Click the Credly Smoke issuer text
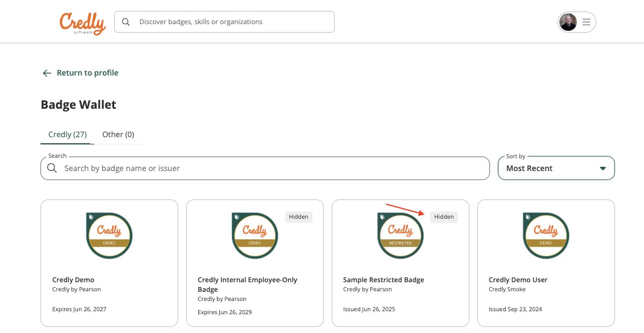 [507, 289]
